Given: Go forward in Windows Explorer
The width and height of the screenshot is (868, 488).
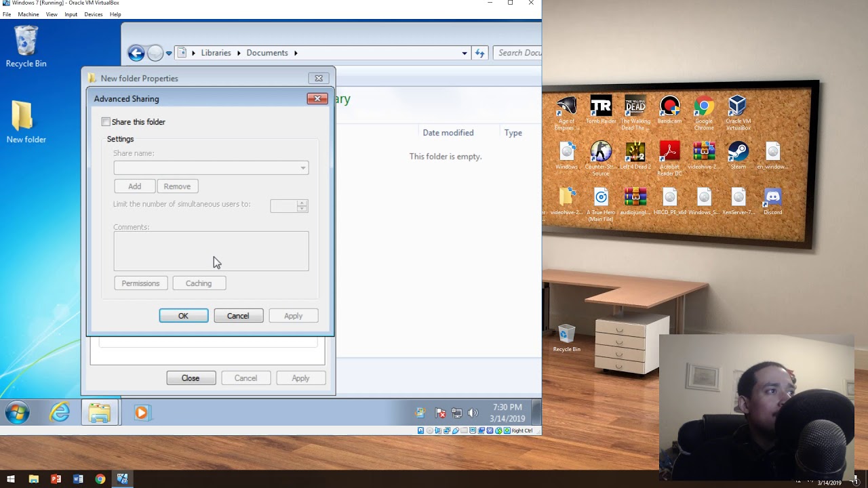Looking at the screenshot, I should [155, 53].
